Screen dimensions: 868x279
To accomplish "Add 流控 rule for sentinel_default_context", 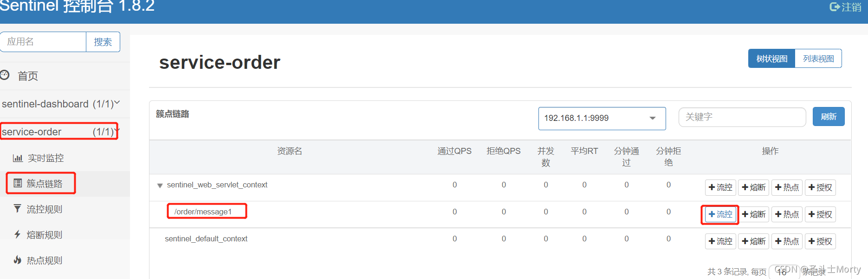I will click(x=720, y=241).
